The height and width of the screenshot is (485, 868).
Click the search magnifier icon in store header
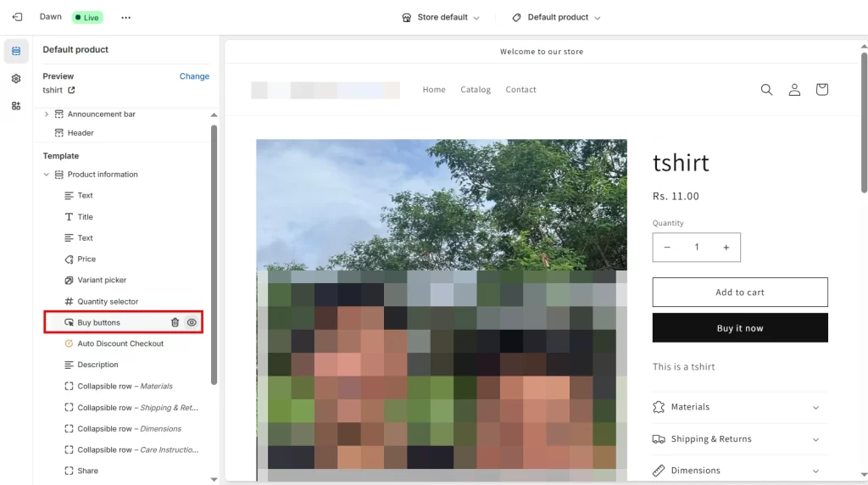click(766, 90)
